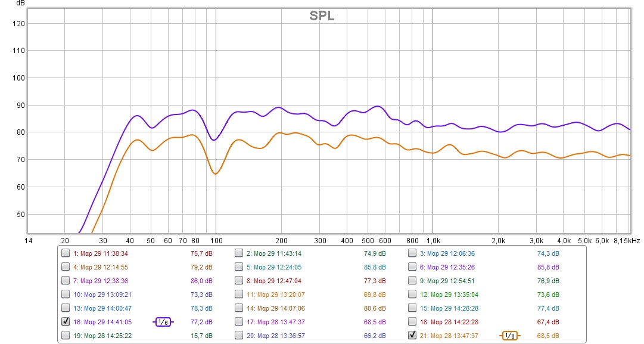
Task: Select label '5: Map 29 12:24:05'
Action: coord(274,267)
